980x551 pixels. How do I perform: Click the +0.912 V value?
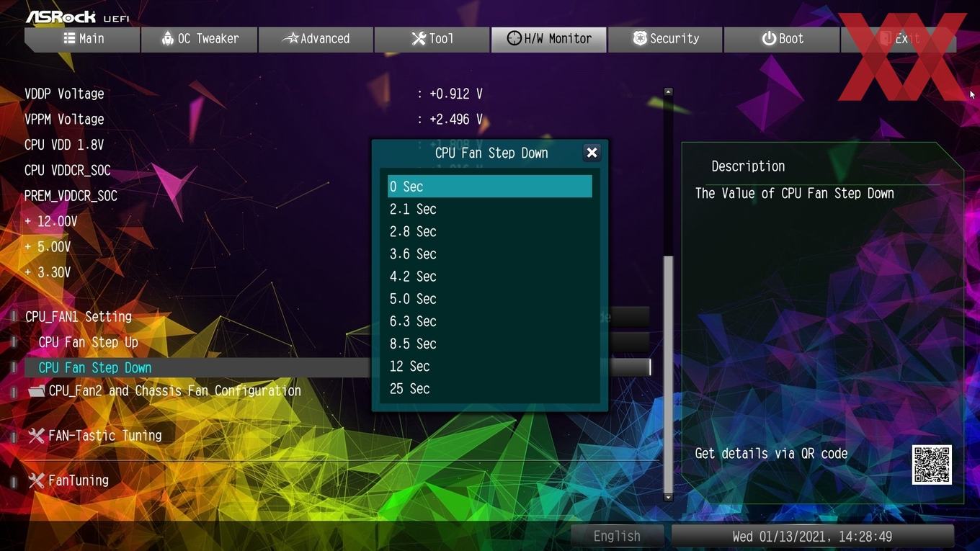coord(456,94)
